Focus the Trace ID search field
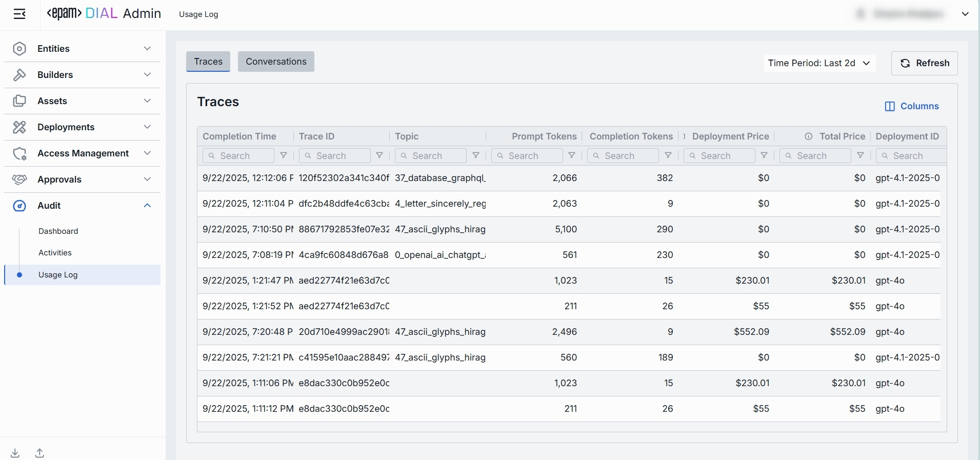The image size is (980, 460). (335, 155)
